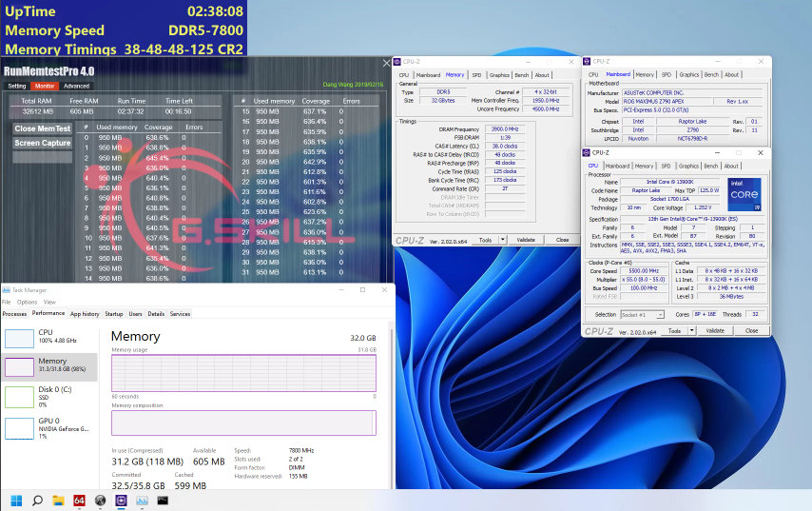Click row 15 coverage 637.1%

pos(315,111)
